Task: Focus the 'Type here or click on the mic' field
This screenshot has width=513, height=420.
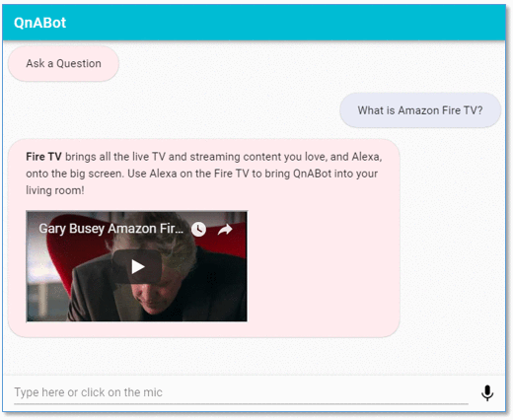Action: pos(241,392)
